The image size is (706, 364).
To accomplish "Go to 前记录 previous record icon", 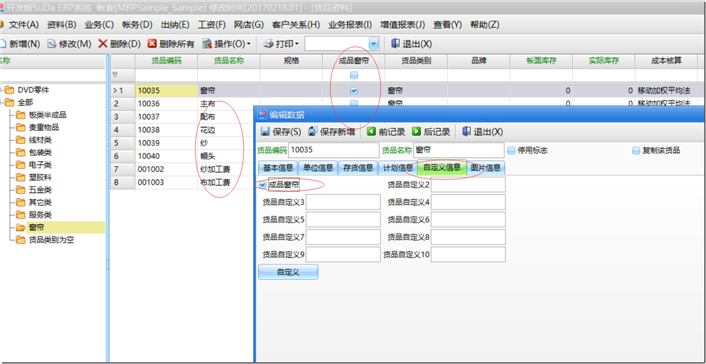I will (x=371, y=132).
